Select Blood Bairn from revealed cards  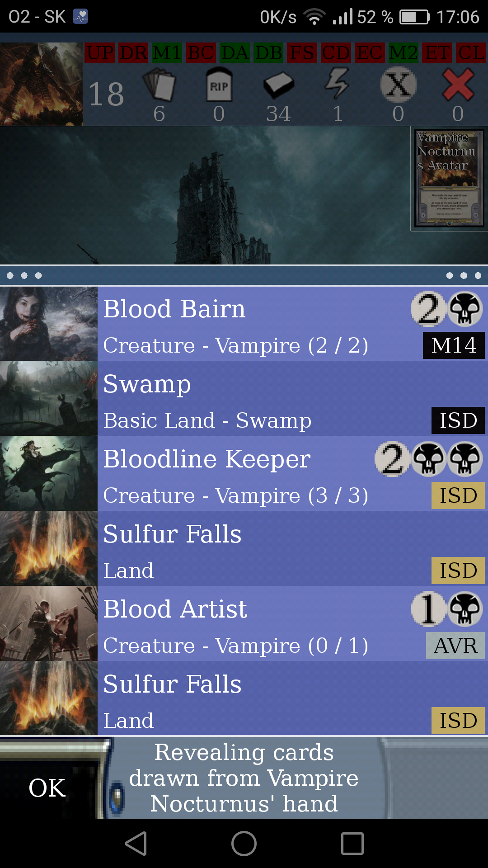(x=244, y=324)
